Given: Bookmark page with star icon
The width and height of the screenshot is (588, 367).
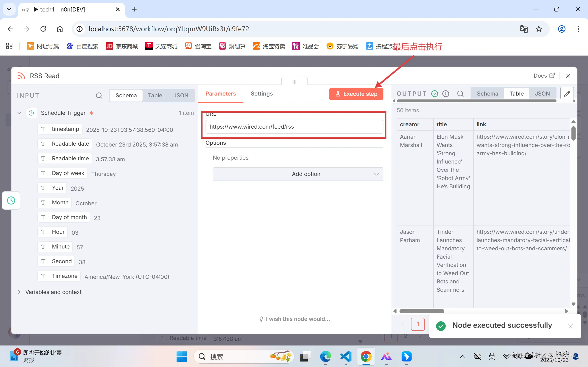Looking at the screenshot, I should pos(539,29).
